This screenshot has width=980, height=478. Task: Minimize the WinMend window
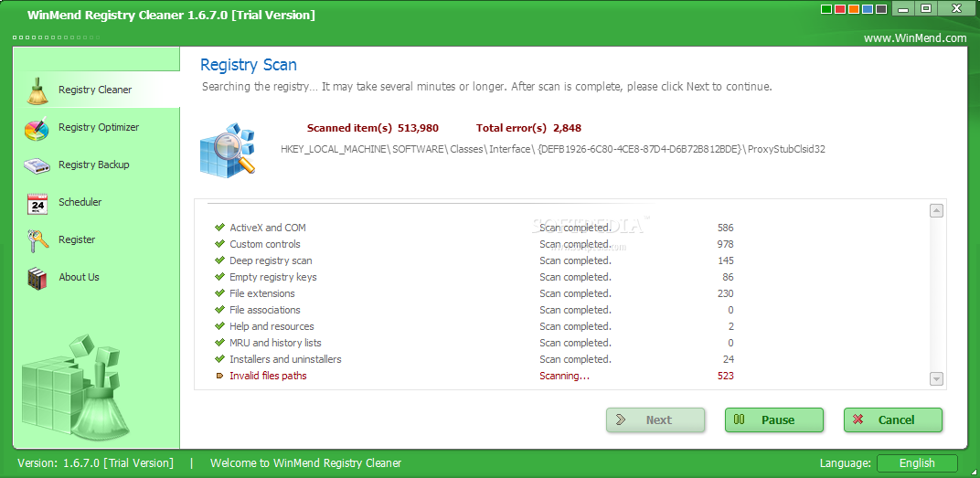903,8
